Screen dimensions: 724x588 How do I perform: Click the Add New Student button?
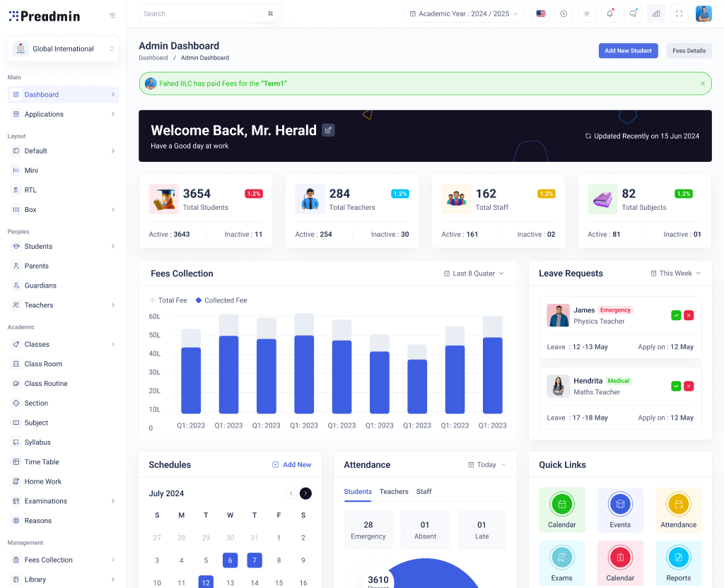pos(628,50)
